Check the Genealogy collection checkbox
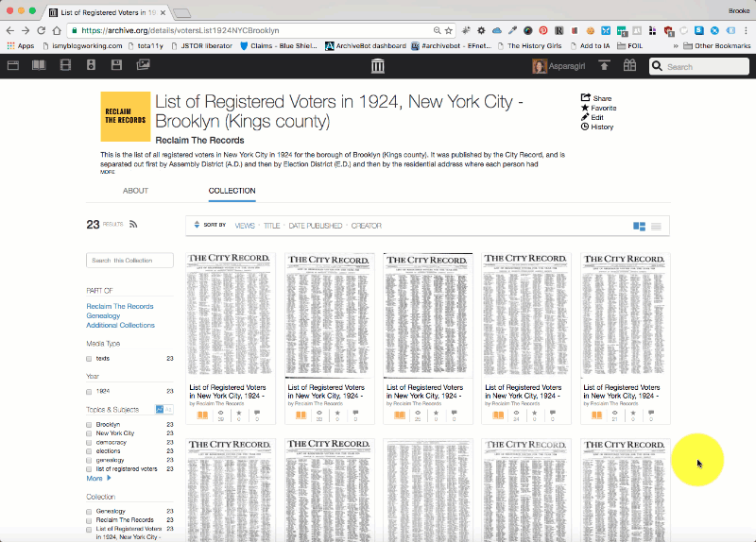The image size is (756, 542). 89,512
